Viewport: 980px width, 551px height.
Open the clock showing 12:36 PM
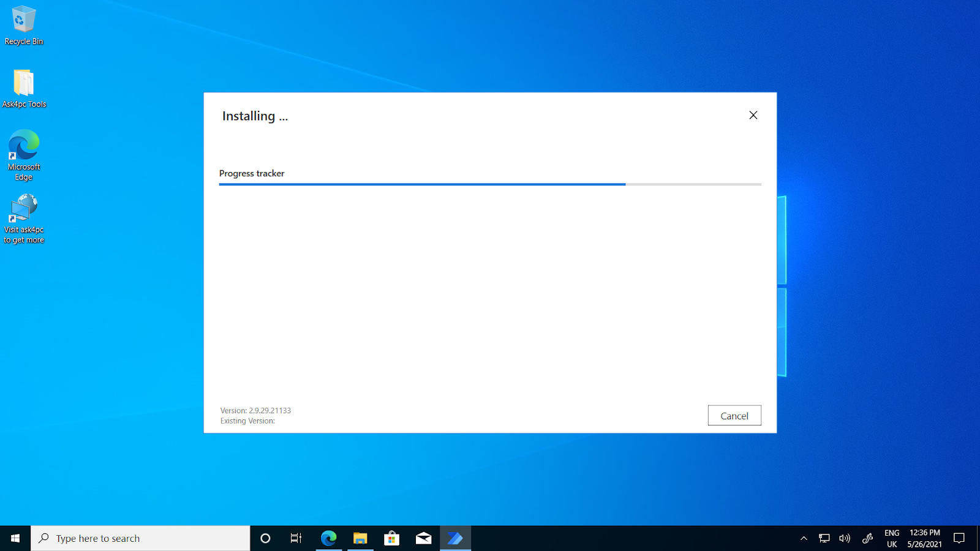pos(925,538)
